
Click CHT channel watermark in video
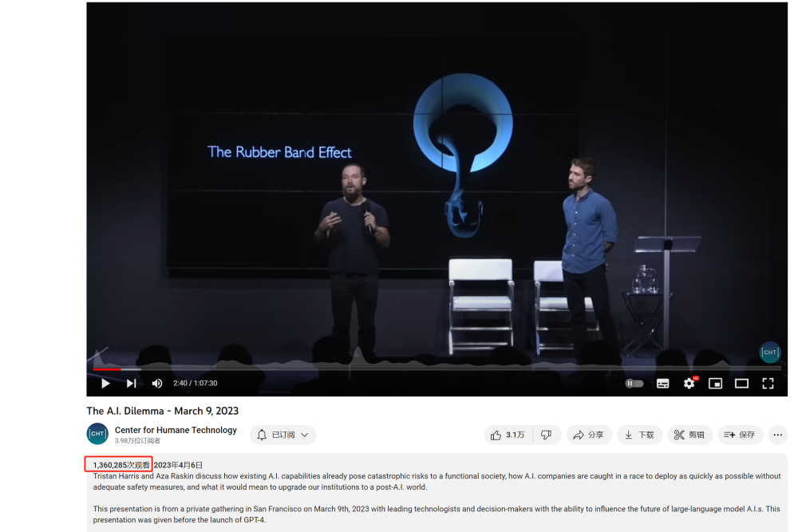coord(770,352)
